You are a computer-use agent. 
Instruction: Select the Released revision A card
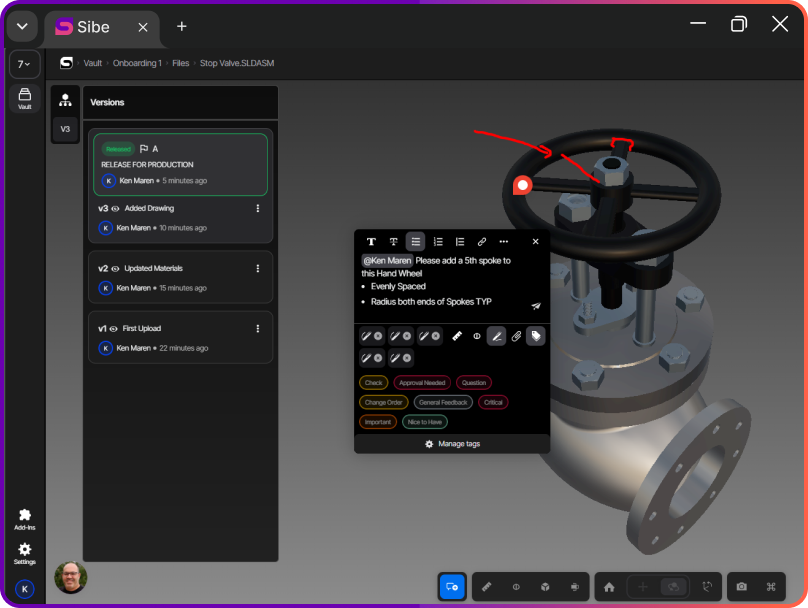tap(180, 164)
